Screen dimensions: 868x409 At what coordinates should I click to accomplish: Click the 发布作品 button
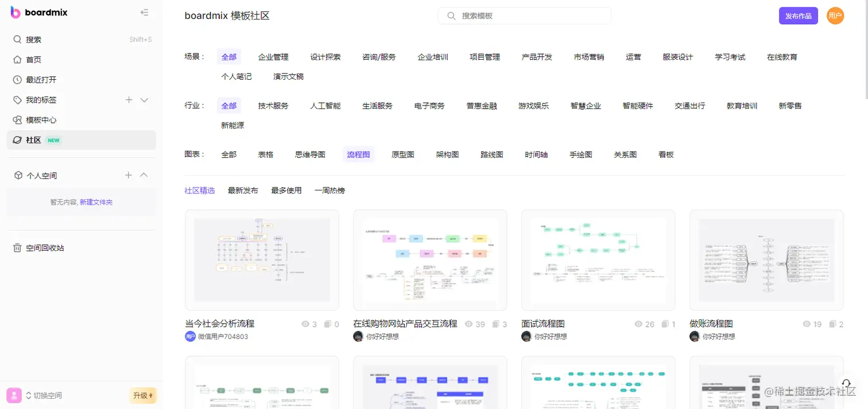(799, 16)
